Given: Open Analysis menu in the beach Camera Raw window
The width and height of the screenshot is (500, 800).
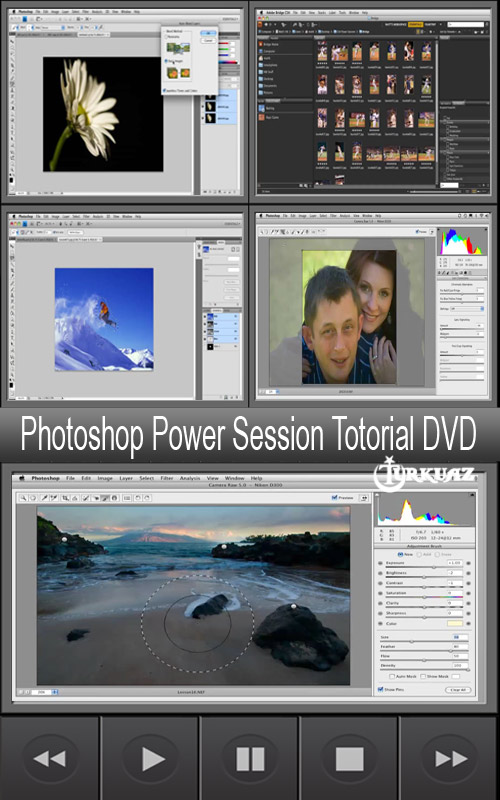Looking at the screenshot, I should point(190,478).
